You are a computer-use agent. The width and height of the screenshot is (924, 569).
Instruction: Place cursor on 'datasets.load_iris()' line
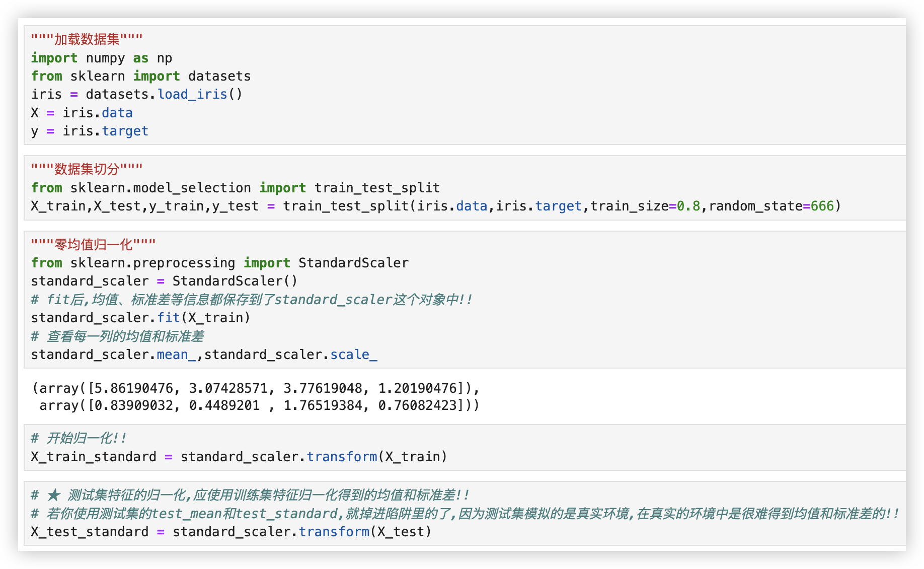136,94
